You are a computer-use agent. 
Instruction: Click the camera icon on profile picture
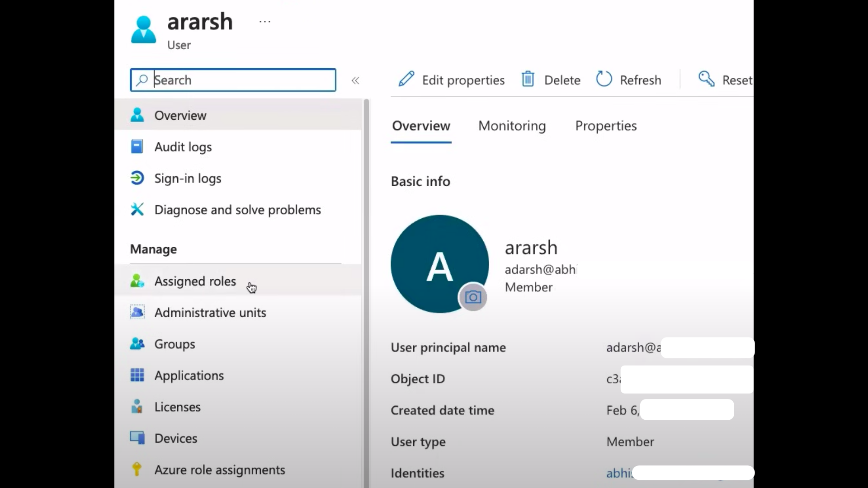(x=473, y=297)
